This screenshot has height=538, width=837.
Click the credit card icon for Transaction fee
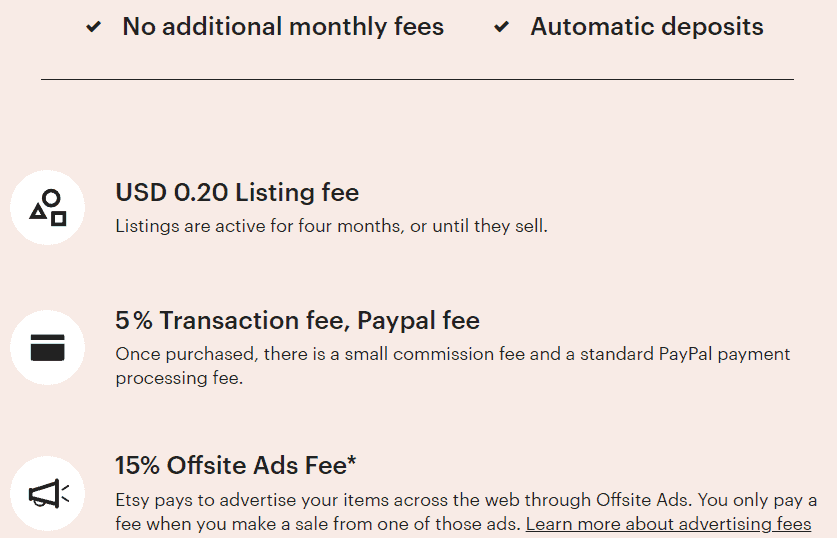pyautogui.click(x=48, y=347)
